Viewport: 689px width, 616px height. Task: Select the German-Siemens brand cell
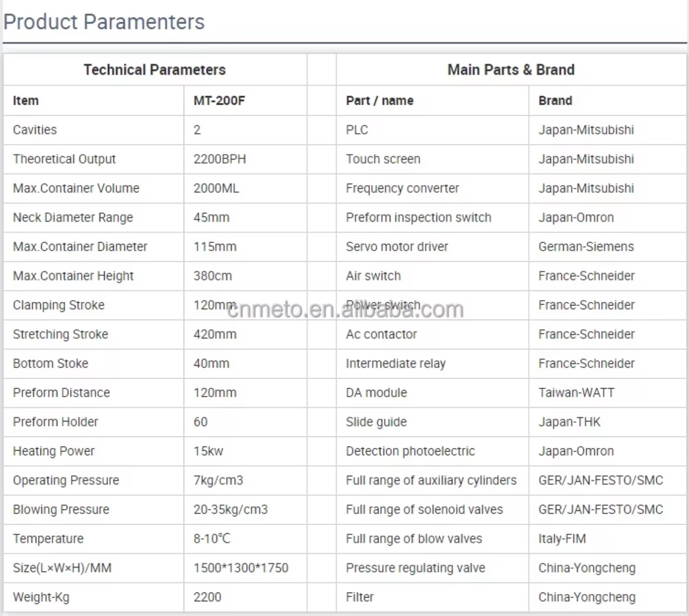coord(608,247)
